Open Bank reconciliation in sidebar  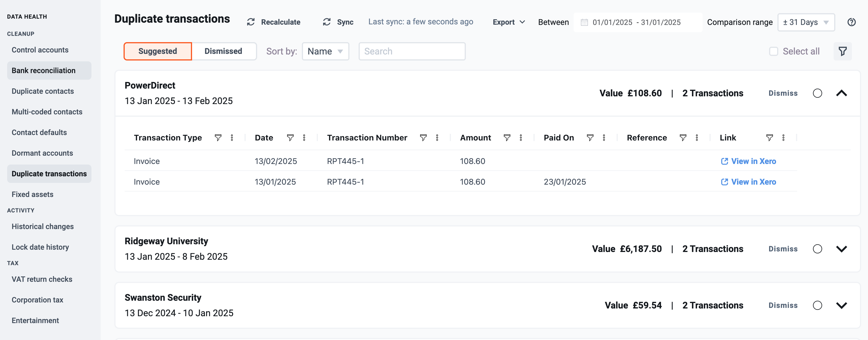[x=49, y=71]
